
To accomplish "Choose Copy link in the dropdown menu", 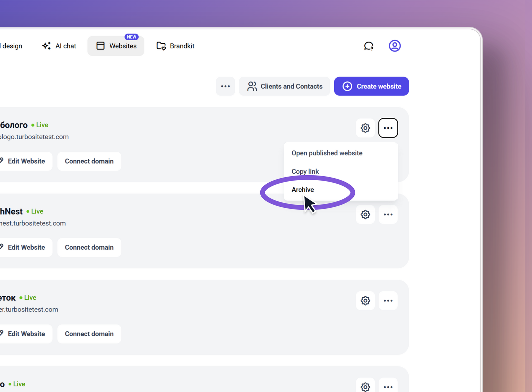I will (305, 171).
